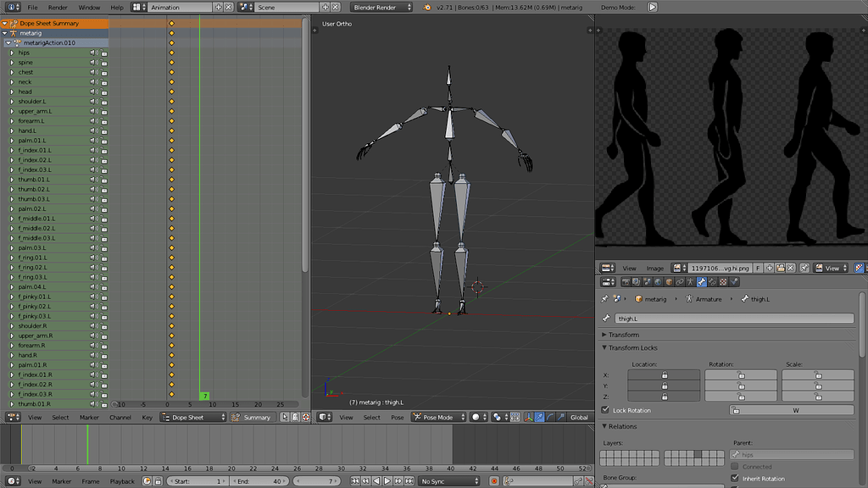Image resolution: width=868 pixels, height=488 pixels.
Task: Collapse the Dope Sheet Summary row
Action: pos(4,23)
